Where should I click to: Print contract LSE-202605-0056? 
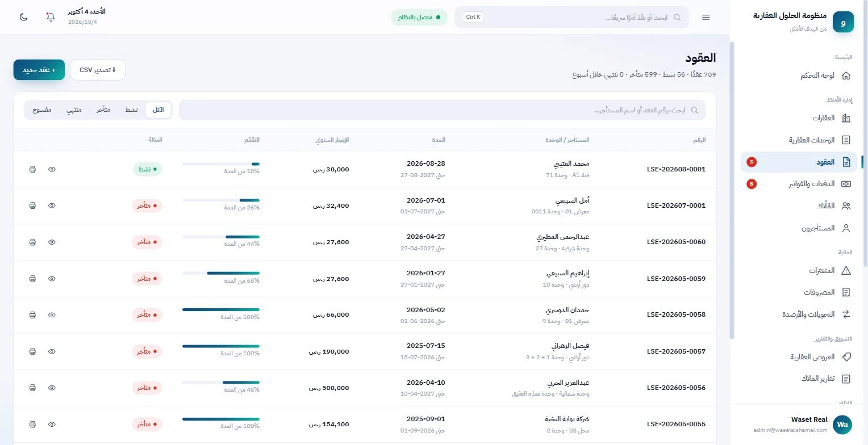(x=32, y=388)
